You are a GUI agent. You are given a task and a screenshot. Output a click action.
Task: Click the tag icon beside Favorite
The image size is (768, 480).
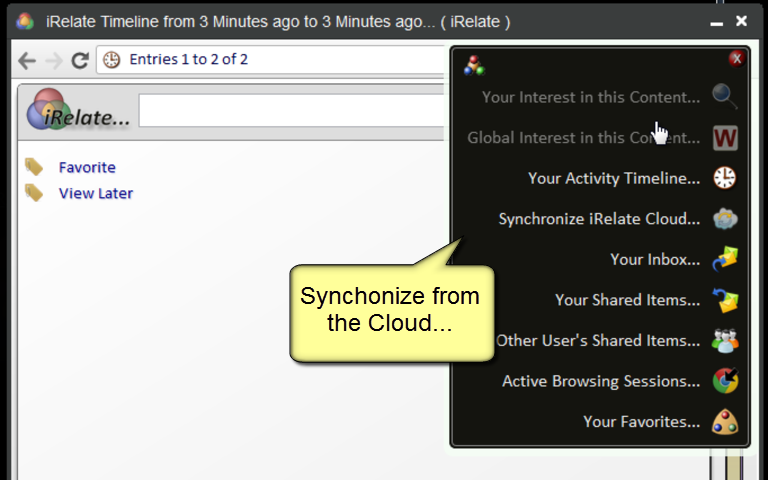coord(34,167)
